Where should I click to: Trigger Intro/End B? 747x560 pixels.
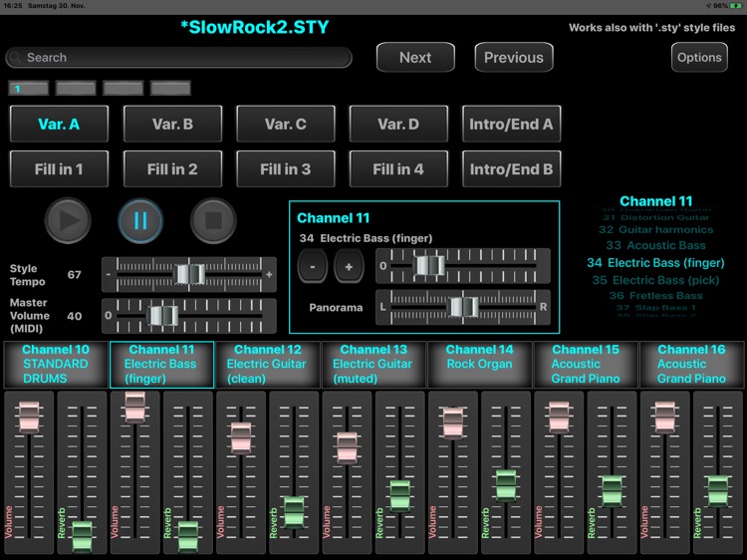coord(511,169)
